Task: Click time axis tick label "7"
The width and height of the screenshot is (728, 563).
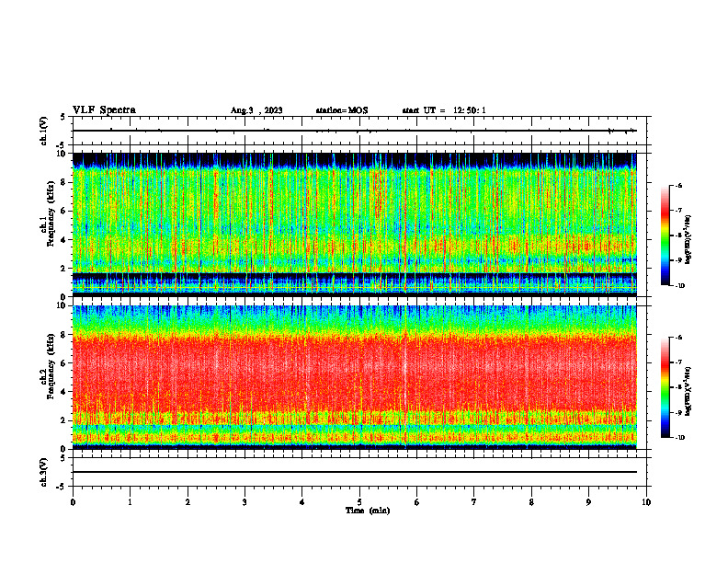Action: tap(474, 502)
